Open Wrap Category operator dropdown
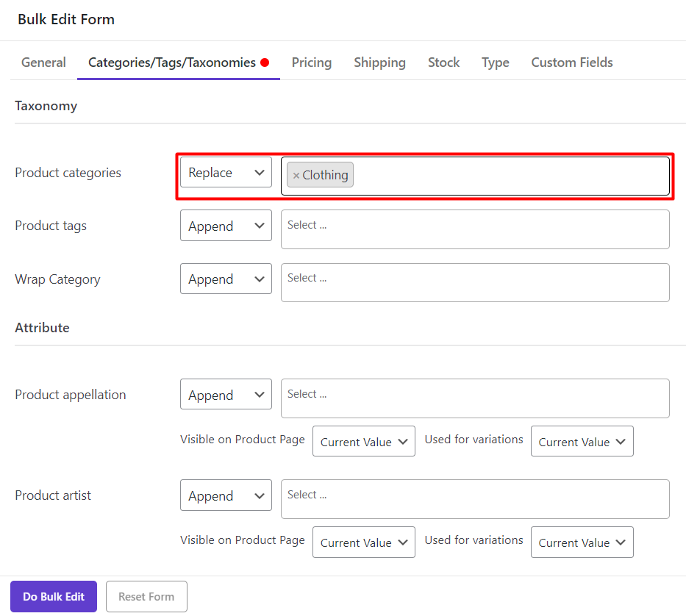Screen dimensions: 686x616 tap(226, 279)
